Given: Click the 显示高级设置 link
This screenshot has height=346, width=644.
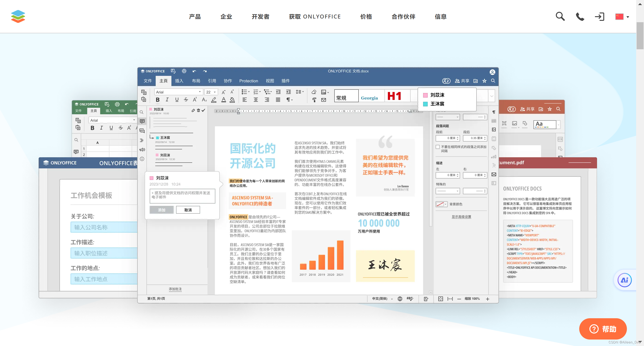Looking at the screenshot, I should (x=461, y=217).
